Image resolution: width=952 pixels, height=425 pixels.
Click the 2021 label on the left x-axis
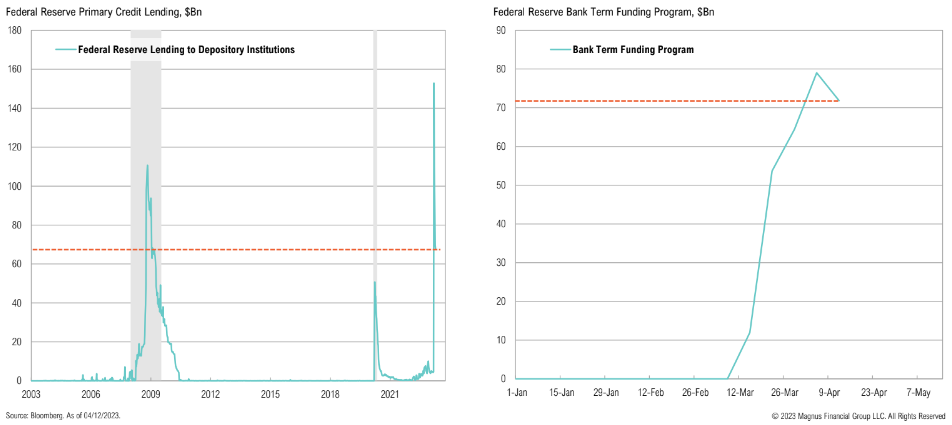[x=390, y=395]
